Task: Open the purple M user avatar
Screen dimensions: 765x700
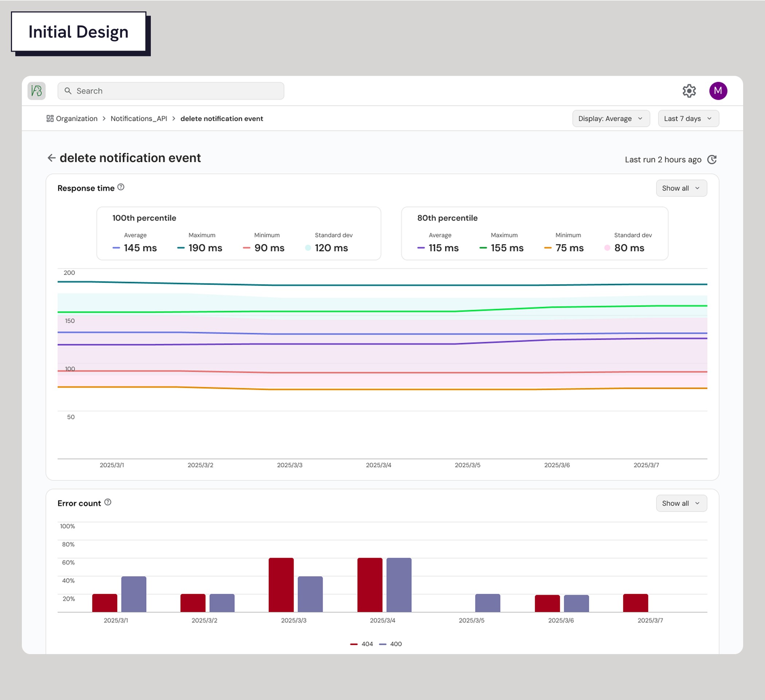Action: coord(718,91)
